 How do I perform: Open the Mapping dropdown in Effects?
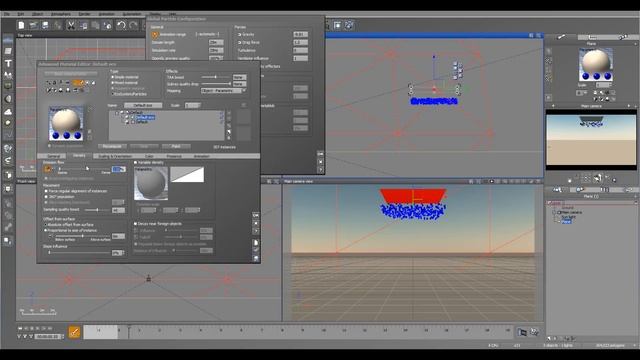(x=223, y=91)
